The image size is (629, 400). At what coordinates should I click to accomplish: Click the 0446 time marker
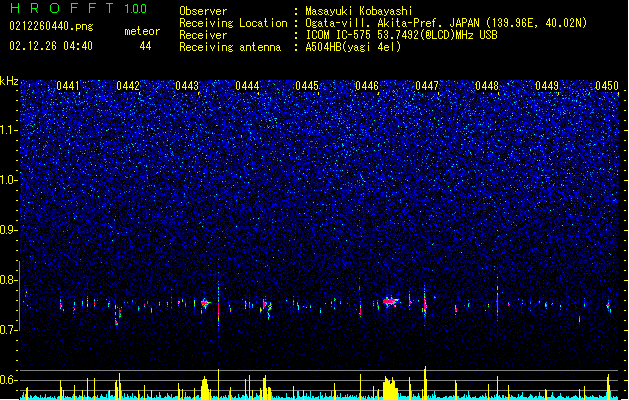coord(367,86)
